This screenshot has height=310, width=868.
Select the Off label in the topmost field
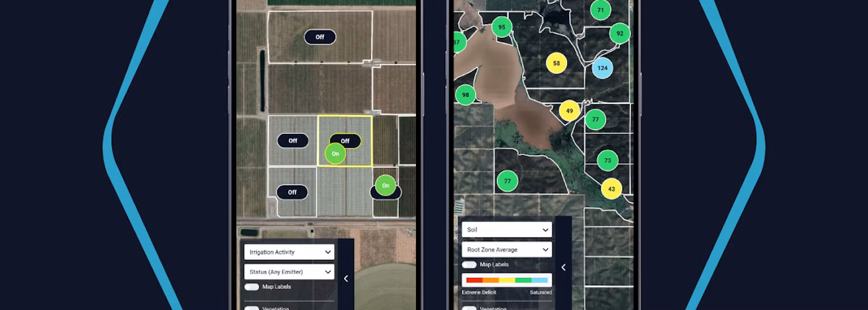pos(320,37)
